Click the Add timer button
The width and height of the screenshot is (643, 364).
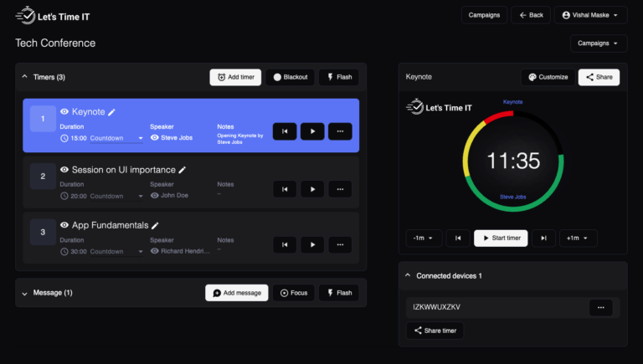click(x=235, y=77)
